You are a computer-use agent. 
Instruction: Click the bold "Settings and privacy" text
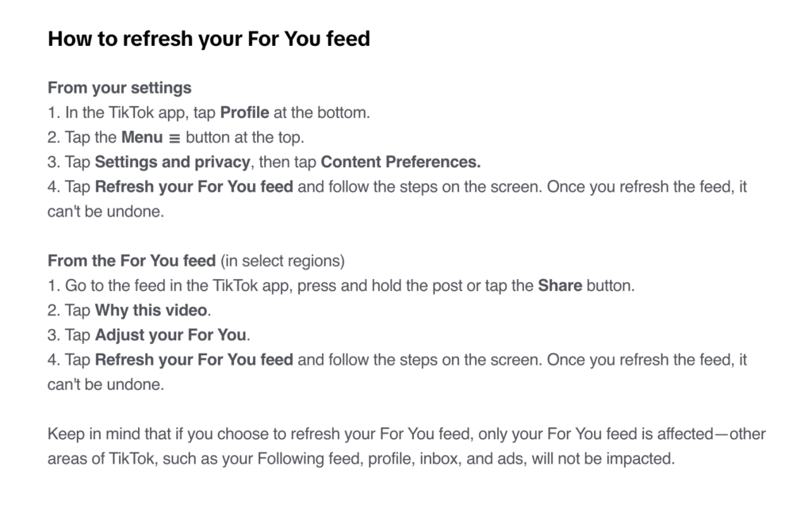[x=173, y=162]
